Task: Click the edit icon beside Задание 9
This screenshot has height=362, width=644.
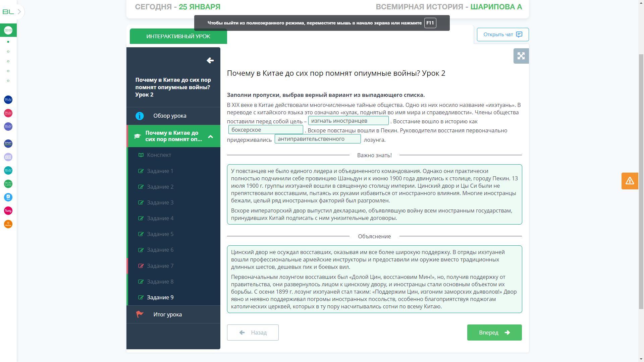Action: (141, 297)
